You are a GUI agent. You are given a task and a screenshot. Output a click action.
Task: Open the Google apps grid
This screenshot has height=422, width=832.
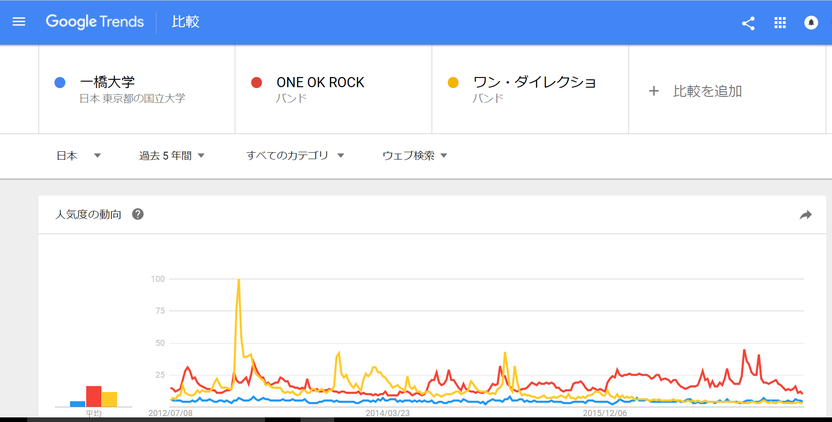779,22
